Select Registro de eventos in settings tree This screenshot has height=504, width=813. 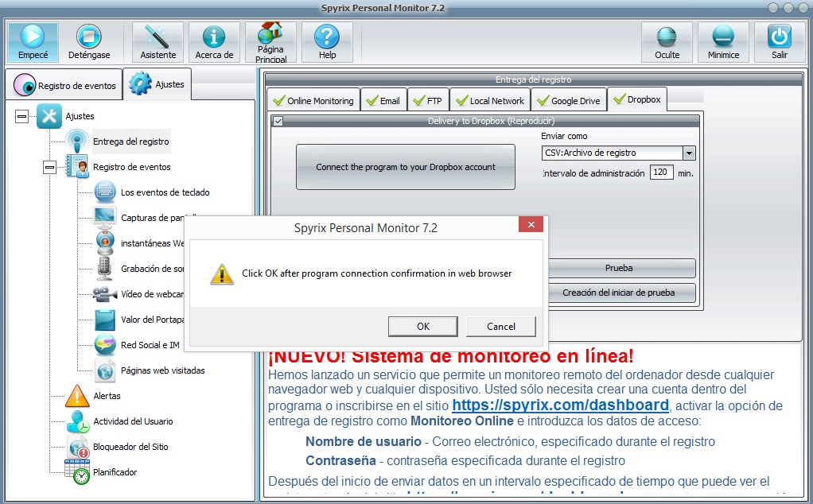(132, 167)
